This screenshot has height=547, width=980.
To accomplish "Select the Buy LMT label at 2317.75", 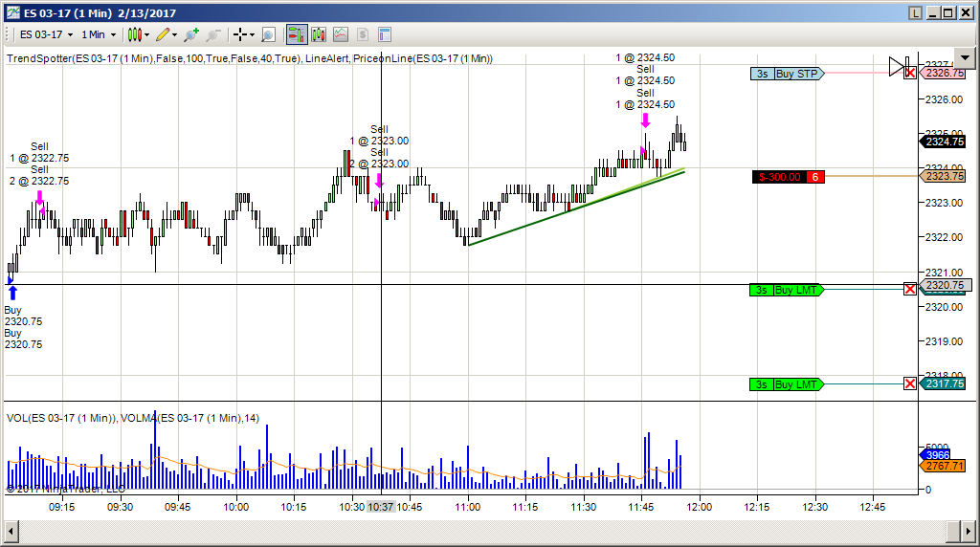I will pyautogui.click(x=787, y=384).
